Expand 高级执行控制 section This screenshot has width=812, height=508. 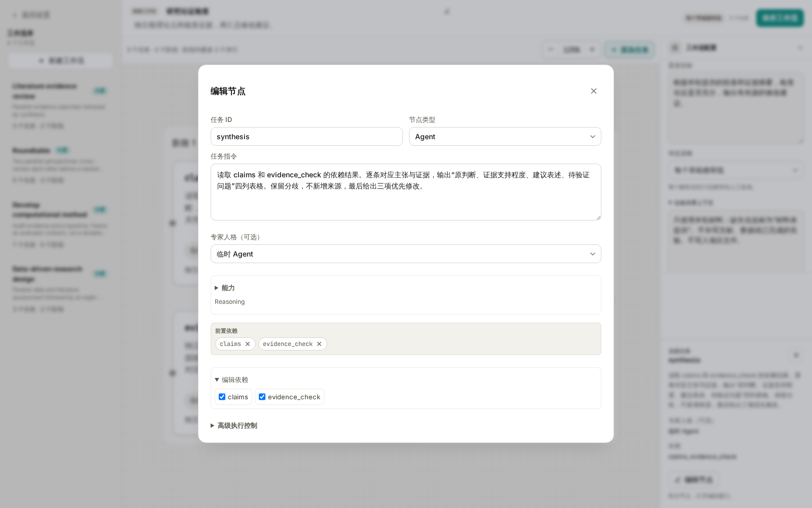pyautogui.click(x=234, y=426)
